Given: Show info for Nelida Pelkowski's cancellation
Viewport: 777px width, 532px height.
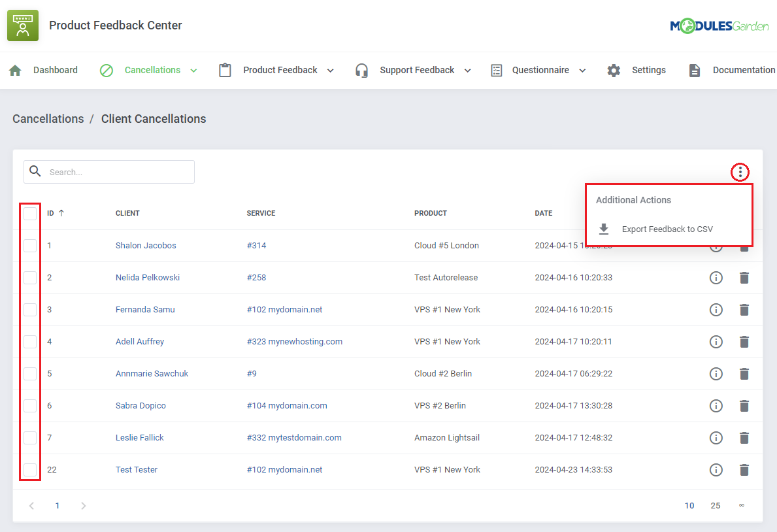Looking at the screenshot, I should [x=716, y=278].
